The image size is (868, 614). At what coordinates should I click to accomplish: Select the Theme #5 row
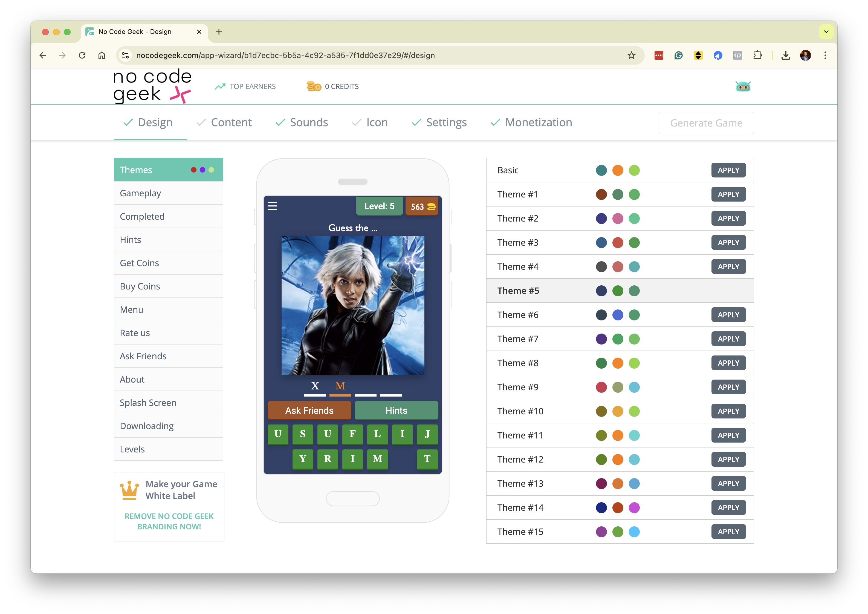click(620, 291)
